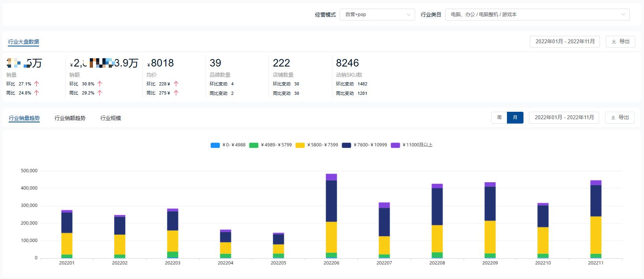Select 月 (month) chart granularity
The width and height of the screenshot is (644, 279).
coord(515,118)
